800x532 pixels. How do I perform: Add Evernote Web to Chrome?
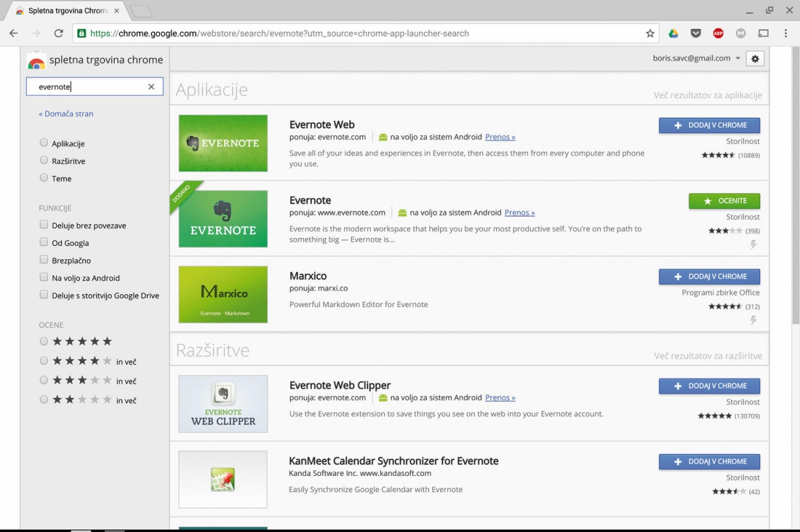709,125
